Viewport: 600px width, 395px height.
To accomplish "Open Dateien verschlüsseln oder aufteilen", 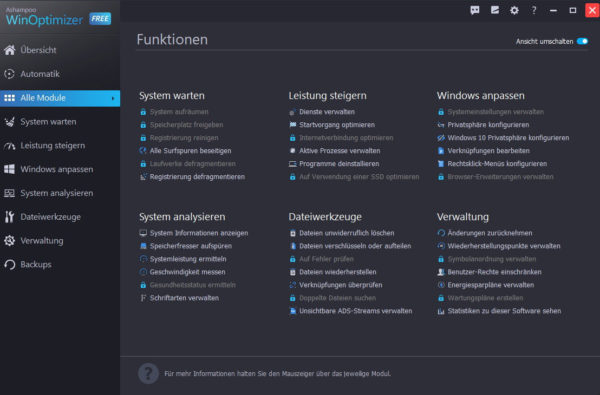I will tap(355, 246).
